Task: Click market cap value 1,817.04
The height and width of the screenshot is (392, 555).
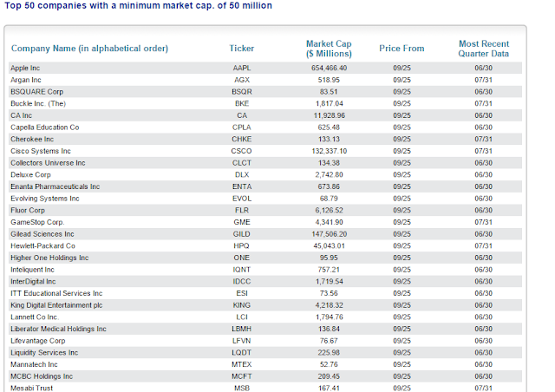Action: tap(329, 104)
